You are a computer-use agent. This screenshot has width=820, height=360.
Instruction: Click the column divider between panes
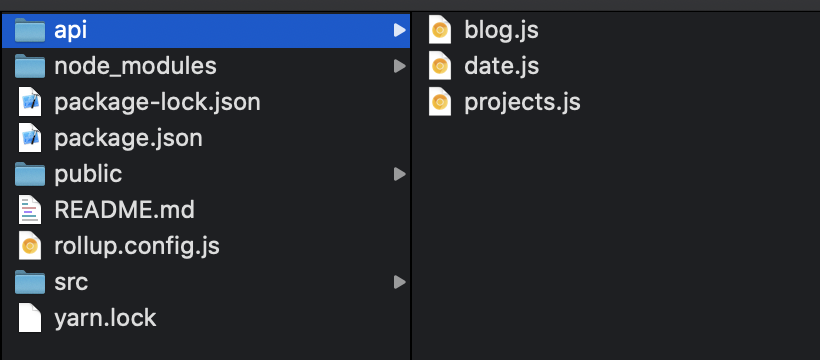point(411,186)
